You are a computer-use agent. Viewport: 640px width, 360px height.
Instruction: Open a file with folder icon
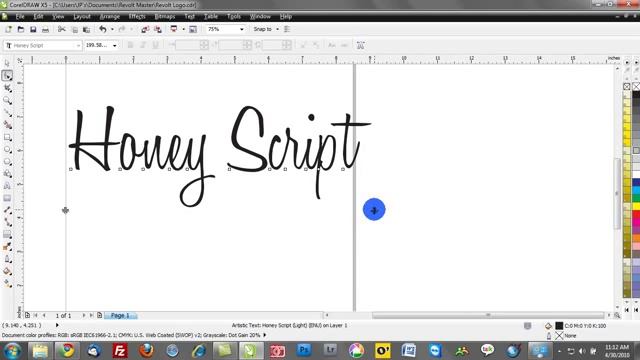pyautogui.click(x=21, y=29)
